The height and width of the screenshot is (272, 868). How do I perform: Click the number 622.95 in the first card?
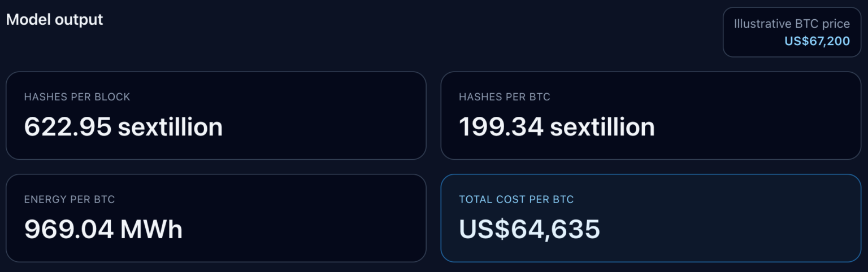click(x=68, y=127)
